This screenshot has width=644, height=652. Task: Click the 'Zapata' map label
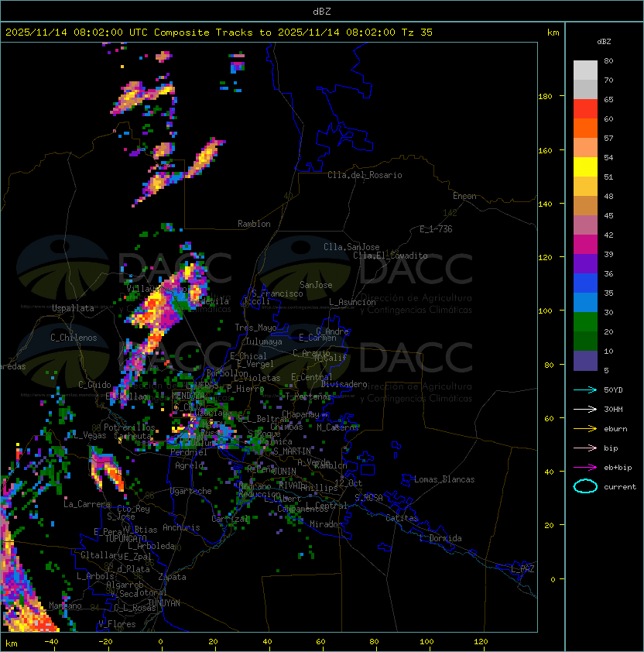pos(172,577)
